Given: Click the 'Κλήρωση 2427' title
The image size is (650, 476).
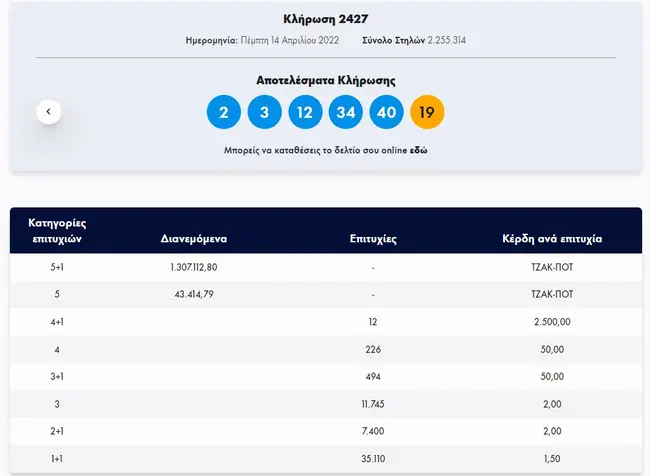Looking at the screenshot, I should 325,17.
